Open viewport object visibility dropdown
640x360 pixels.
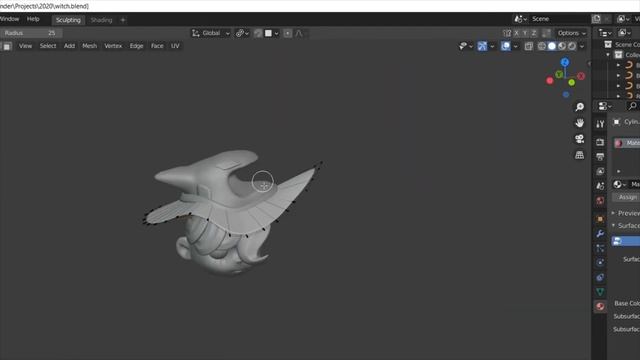click(465, 46)
